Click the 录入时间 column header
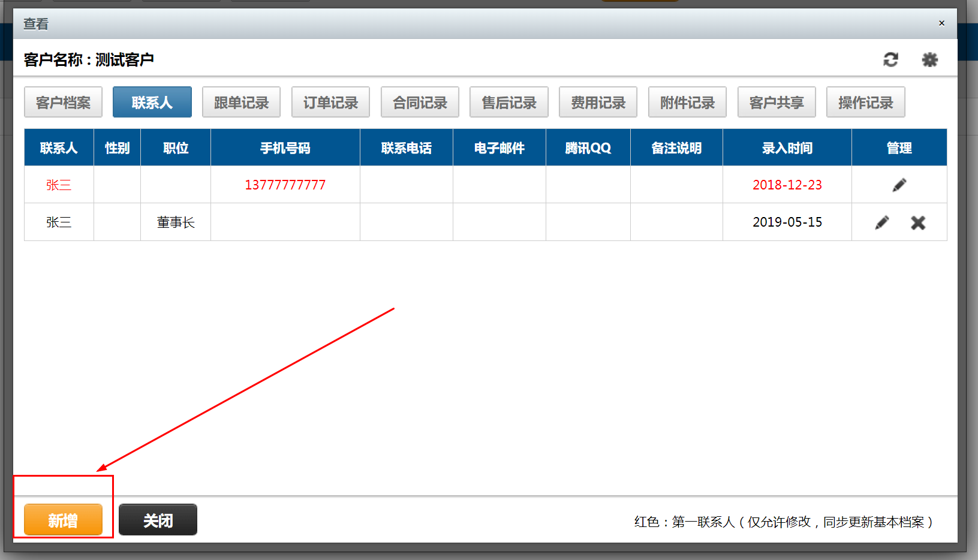The height and width of the screenshot is (560, 978). pyautogui.click(x=787, y=148)
